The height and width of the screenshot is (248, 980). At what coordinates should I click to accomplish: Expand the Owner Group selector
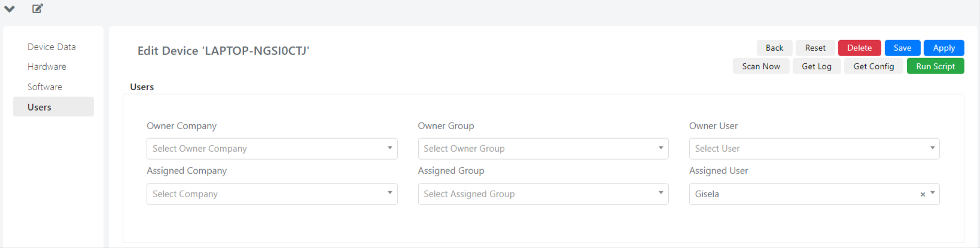pos(543,149)
